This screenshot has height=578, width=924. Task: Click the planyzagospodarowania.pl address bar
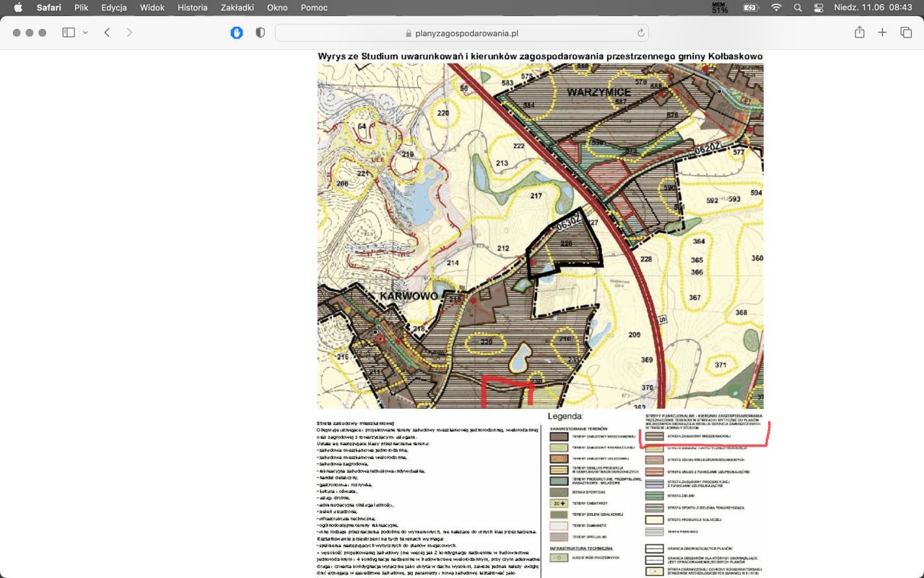[462, 33]
